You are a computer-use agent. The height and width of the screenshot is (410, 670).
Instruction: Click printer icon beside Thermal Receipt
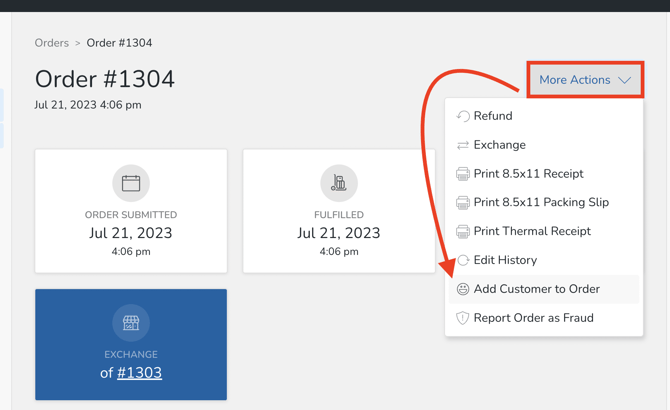pos(463,232)
